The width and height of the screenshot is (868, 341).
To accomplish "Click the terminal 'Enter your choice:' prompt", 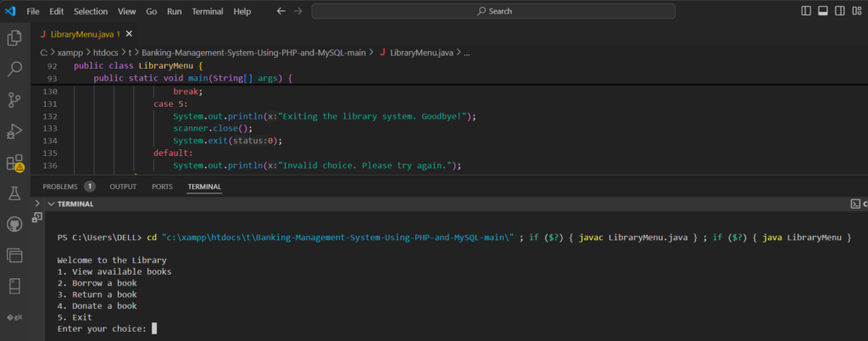I will (x=102, y=329).
